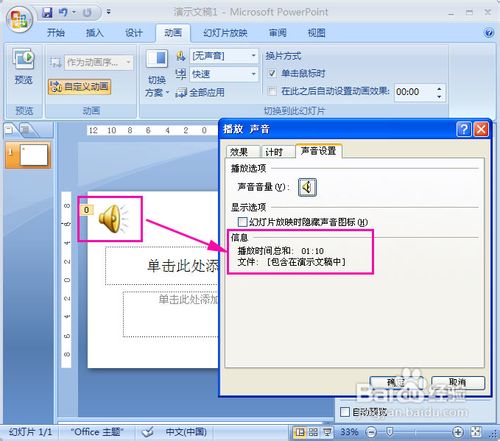
Task: Enable 幻灯片放映时隐藏声音图标 checkbox
Action: click(x=242, y=222)
